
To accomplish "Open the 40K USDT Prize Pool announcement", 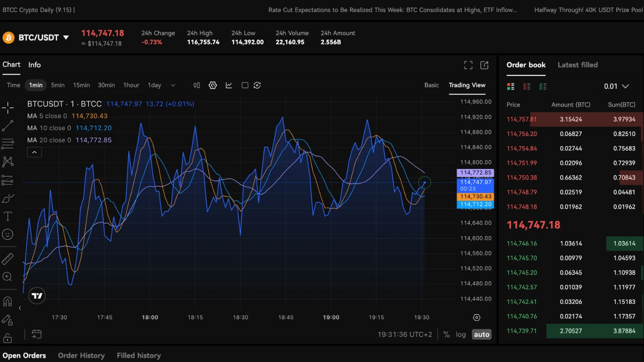I will click(x=589, y=10).
